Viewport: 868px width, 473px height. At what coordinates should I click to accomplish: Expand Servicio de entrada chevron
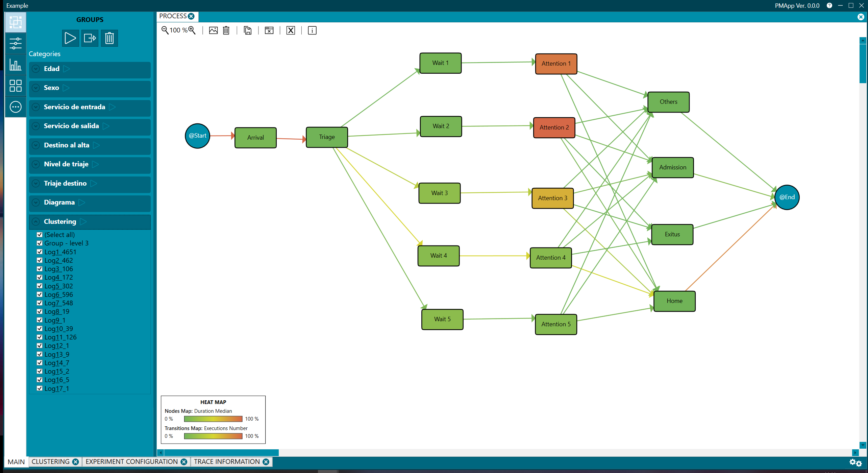click(36, 107)
